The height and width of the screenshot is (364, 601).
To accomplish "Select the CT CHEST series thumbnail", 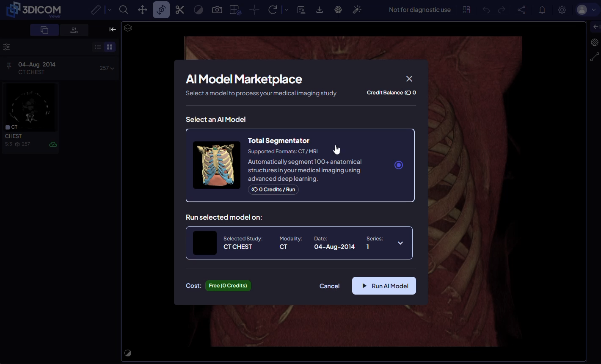I will [x=30, y=108].
